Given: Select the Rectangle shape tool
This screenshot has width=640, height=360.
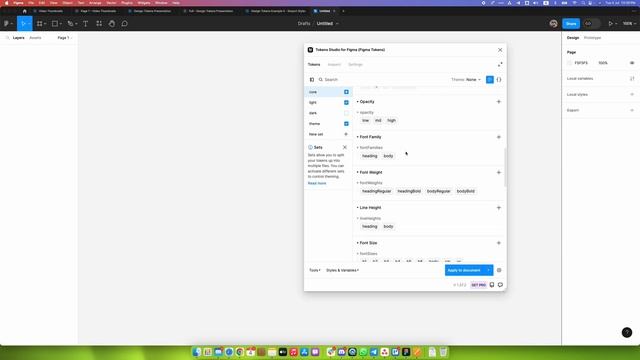Looking at the screenshot, I should point(55,24).
